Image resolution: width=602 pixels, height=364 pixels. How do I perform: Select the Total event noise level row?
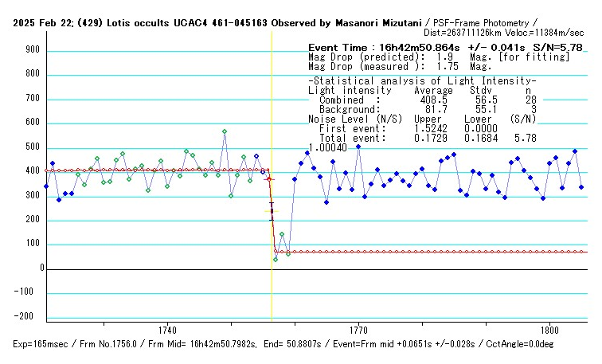[422, 138]
